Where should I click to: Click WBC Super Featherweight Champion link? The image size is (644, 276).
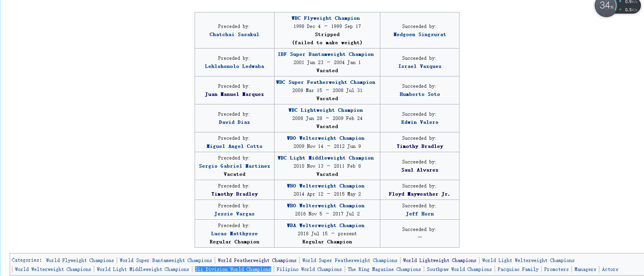(326, 82)
